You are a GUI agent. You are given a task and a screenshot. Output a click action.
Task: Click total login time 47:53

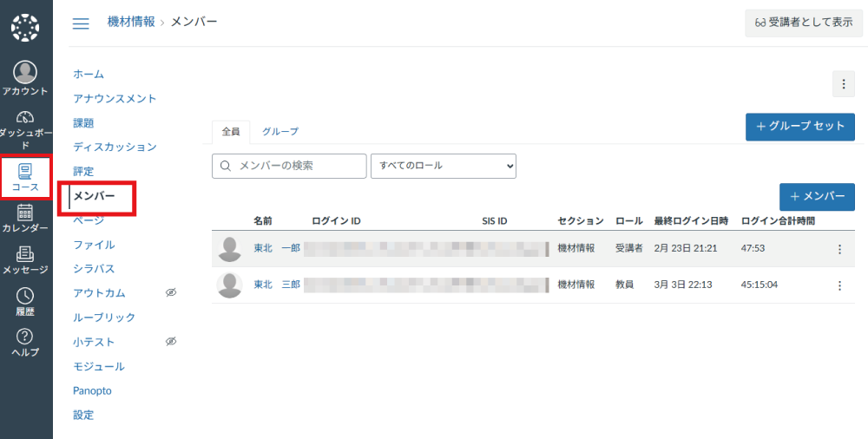(x=753, y=248)
